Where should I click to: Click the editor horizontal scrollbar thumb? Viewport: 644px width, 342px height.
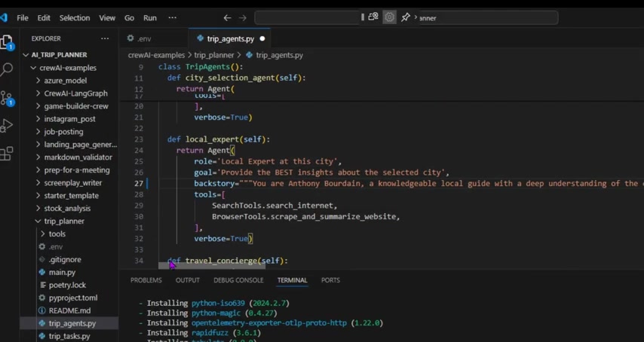(212, 266)
